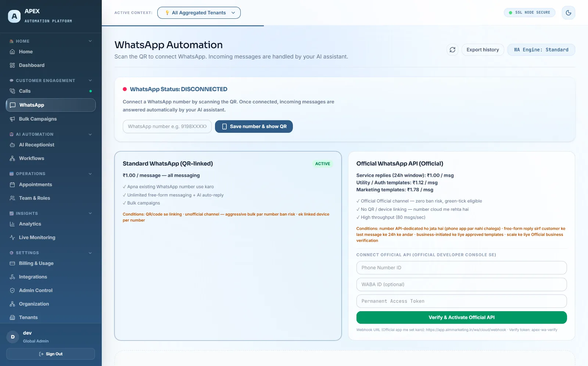588x366 pixels.
Task: Click the Organization hierarchy icon
Action: pos(12,304)
